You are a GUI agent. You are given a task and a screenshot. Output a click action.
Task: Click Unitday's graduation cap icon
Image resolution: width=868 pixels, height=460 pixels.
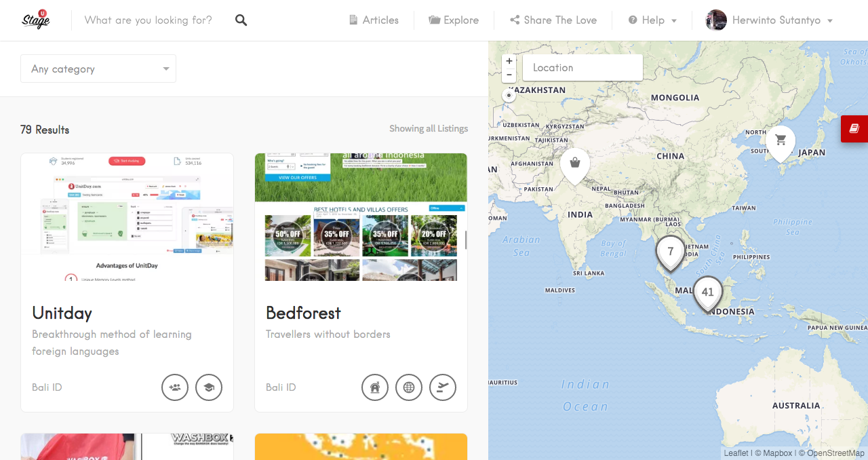(209, 387)
